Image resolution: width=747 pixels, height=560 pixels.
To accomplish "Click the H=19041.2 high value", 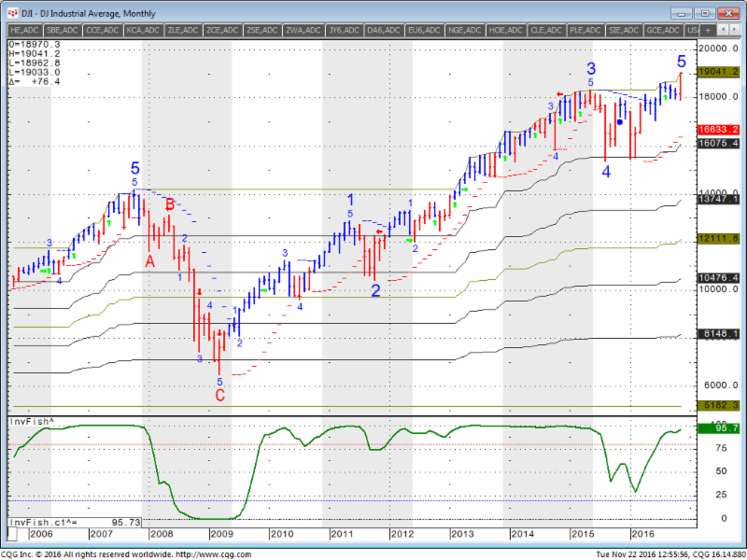I will [35, 54].
